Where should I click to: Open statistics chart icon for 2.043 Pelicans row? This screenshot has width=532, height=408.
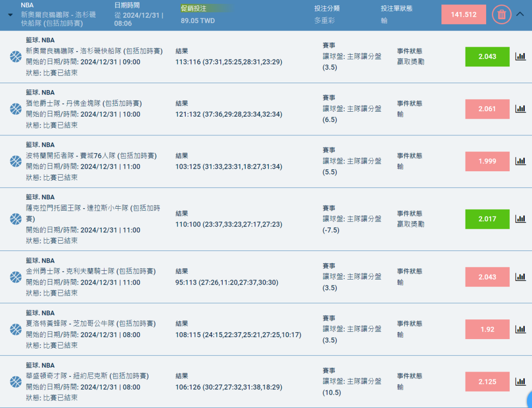(x=521, y=57)
